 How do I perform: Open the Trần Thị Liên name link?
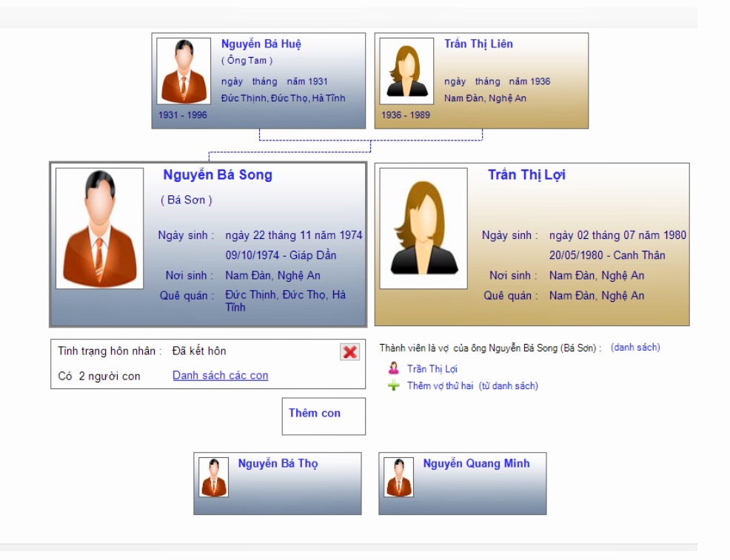click(x=478, y=44)
